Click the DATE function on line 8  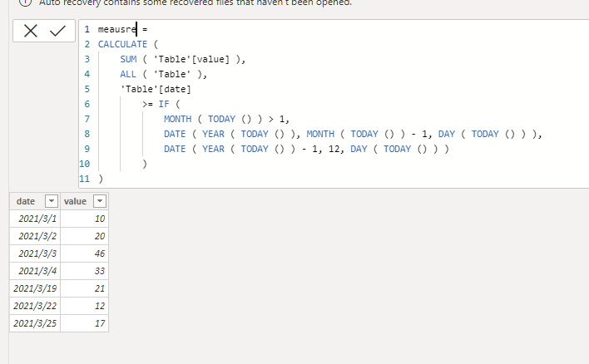(175, 134)
